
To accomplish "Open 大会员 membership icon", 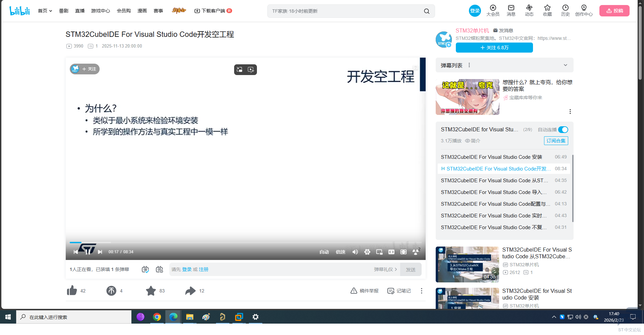I will click(493, 11).
